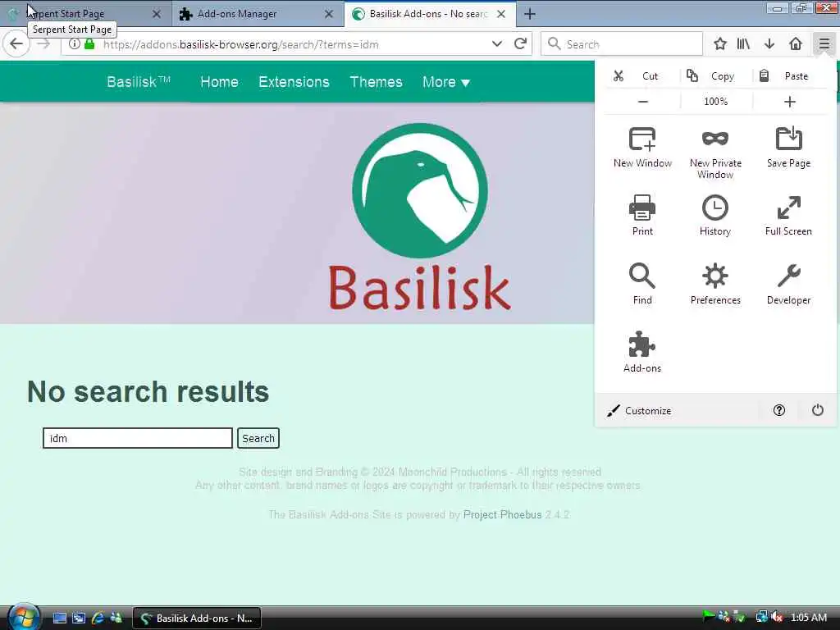Close the Add-ons Manager tab
The width and height of the screenshot is (840, 630).
click(x=329, y=14)
